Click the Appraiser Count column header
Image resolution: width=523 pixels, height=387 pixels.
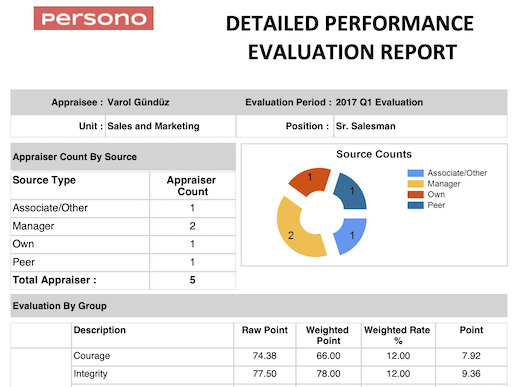(192, 186)
